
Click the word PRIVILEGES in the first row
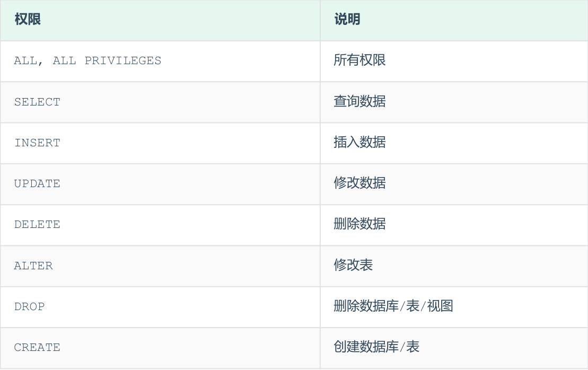coord(123,61)
